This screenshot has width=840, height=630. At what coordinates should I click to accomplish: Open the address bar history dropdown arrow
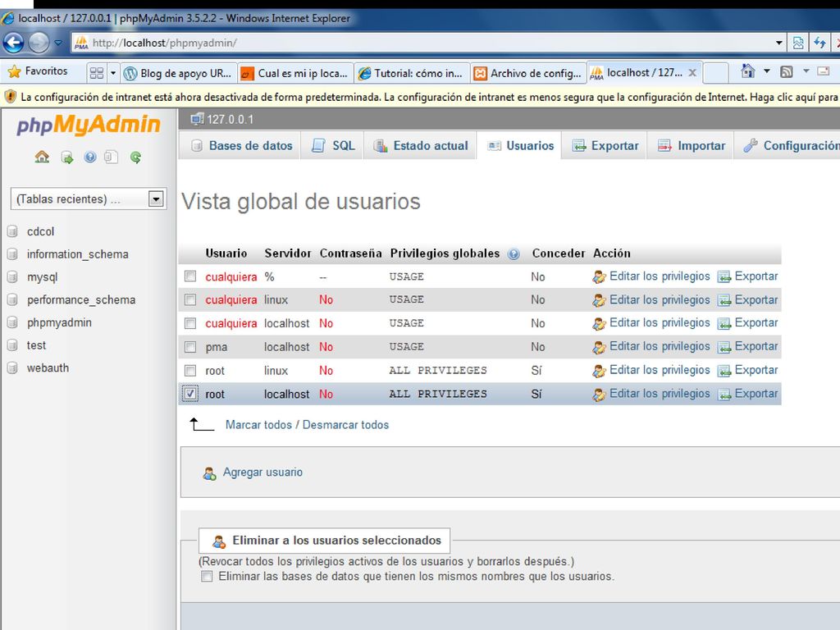pos(779,43)
